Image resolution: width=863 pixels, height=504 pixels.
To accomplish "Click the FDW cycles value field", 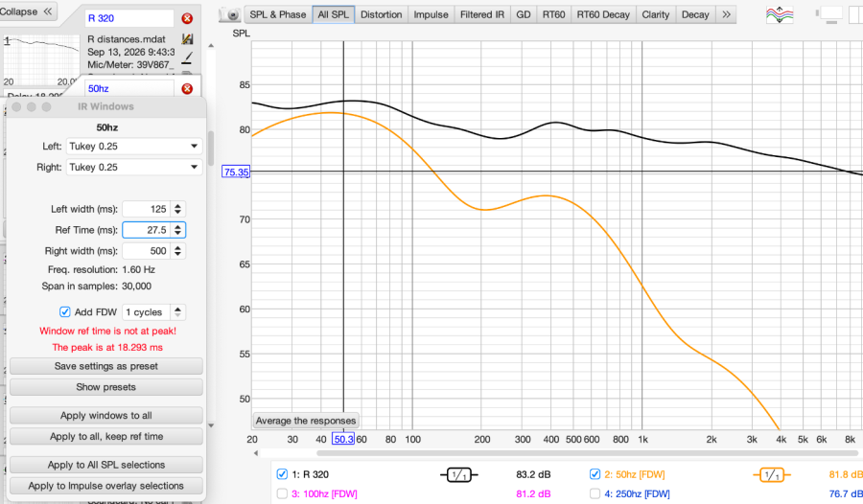I will point(147,312).
